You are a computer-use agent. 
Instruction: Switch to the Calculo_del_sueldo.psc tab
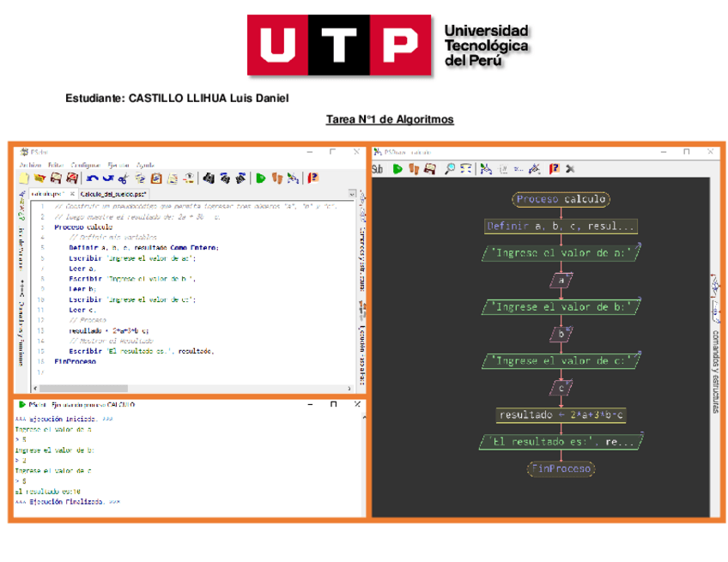click(x=114, y=194)
